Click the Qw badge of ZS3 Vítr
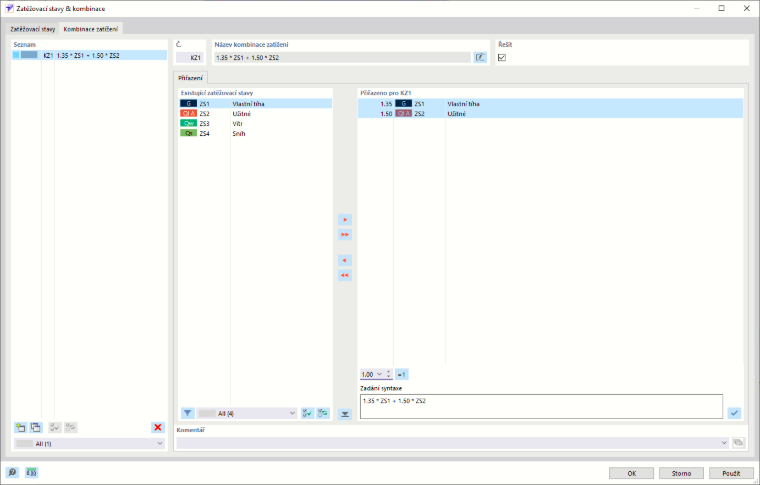The height and width of the screenshot is (485, 760). click(x=189, y=124)
